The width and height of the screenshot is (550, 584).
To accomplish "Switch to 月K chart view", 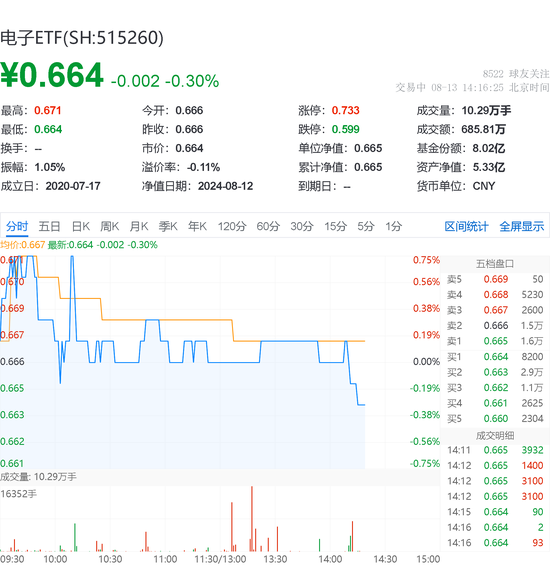I will (x=139, y=226).
